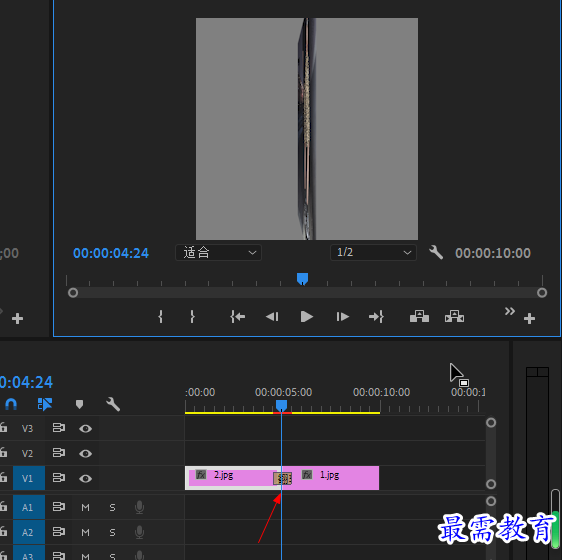Toggle V2 track lock

pos(4,453)
